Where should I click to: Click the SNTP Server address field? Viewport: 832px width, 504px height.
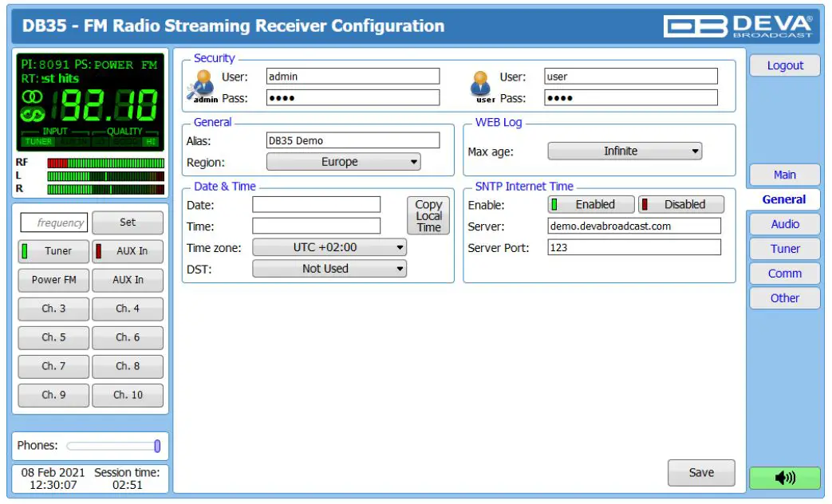(x=634, y=226)
